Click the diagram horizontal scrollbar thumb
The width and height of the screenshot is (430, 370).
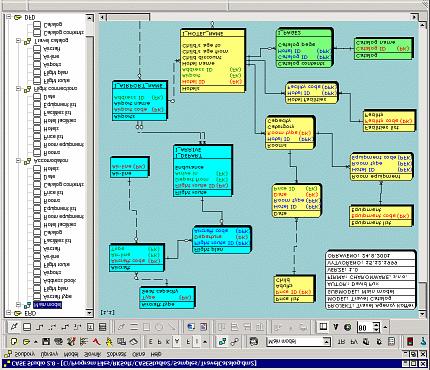coord(128,17)
